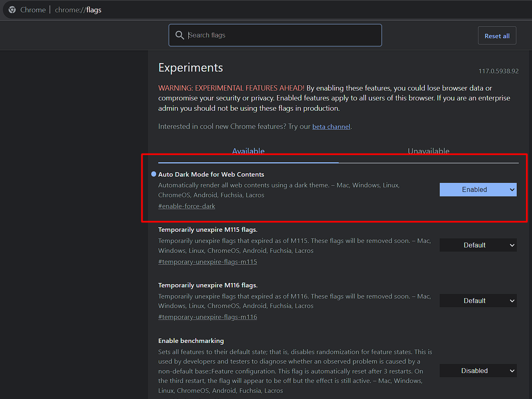
Task: Open the M116 flags Default dropdown
Action: tap(478, 301)
